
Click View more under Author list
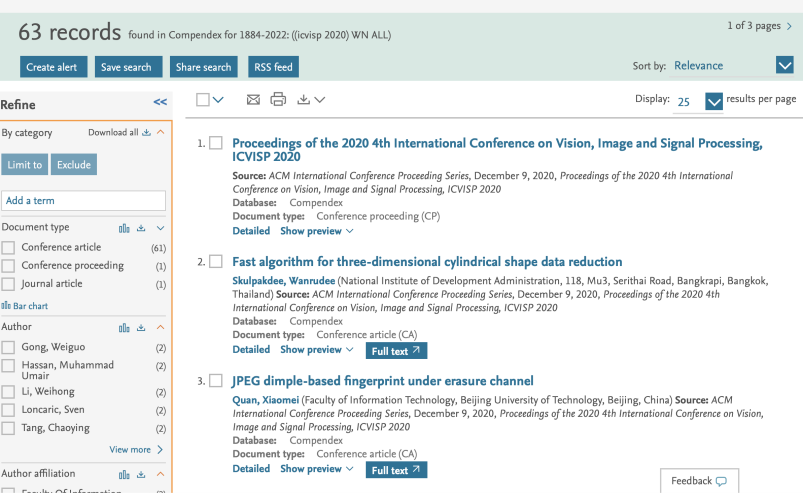(x=136, y=450)
